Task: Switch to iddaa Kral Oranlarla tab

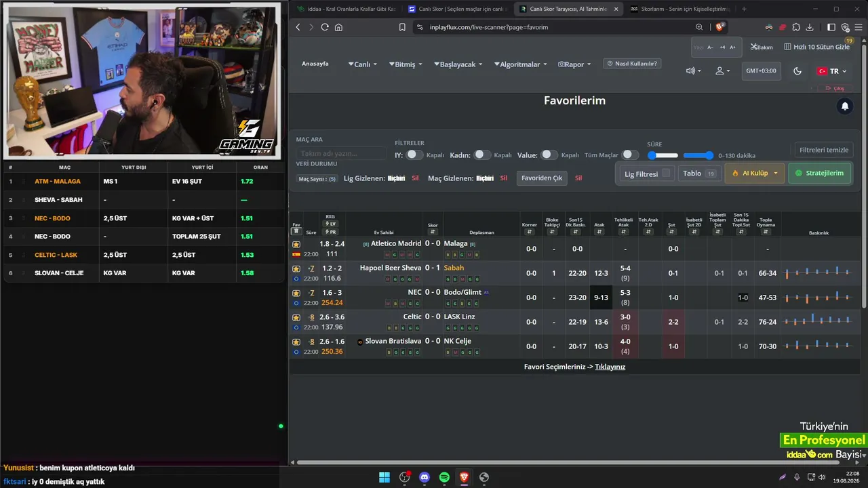Action: coord(347,9)
